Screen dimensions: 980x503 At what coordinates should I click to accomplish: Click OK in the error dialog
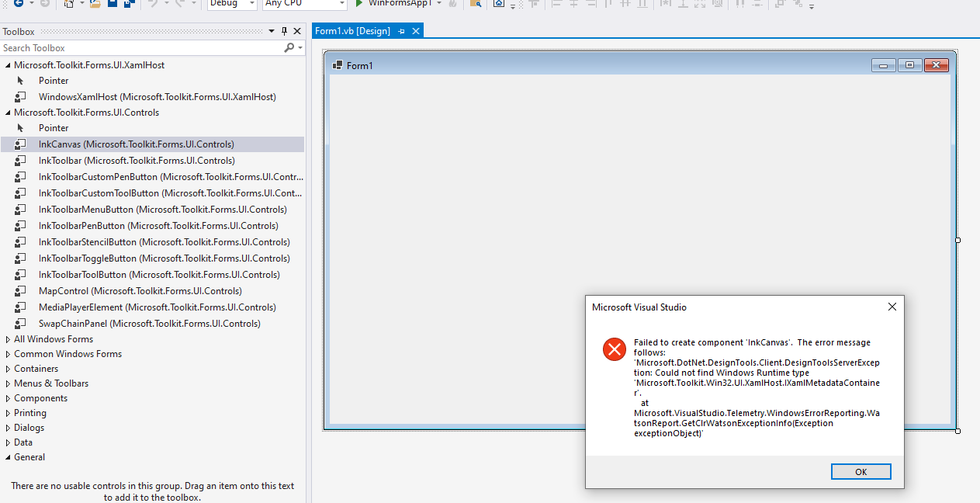point(861,472)
